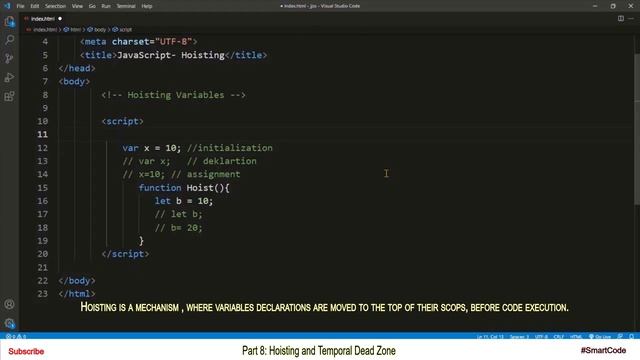The width and height of the screenshot is (640, 360).
Task: Open the Search view in activity bar
Action: coord(9,40)
